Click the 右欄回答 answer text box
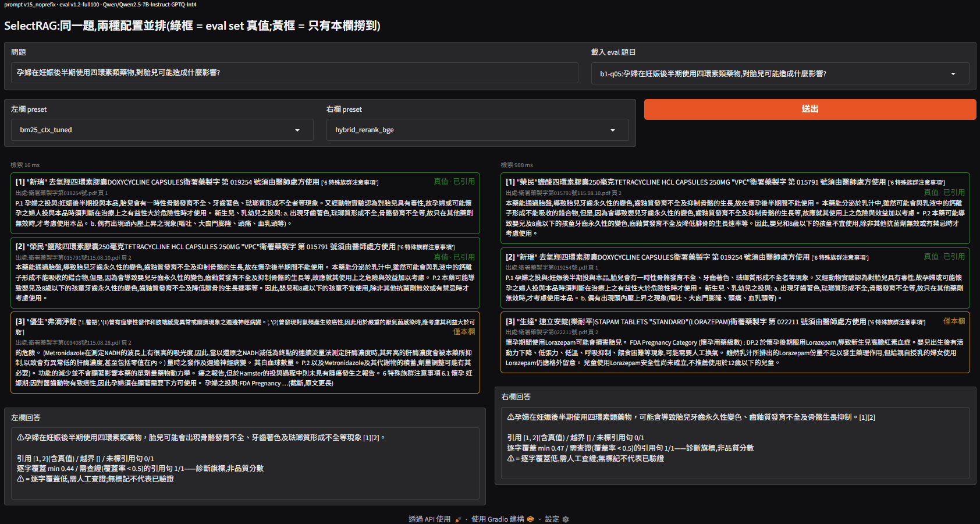The width and height of the screenshot is (980, 524). (x=735, y=442)
